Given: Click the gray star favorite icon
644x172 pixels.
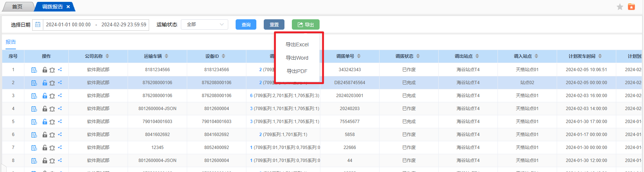Looking at the screenshot, I should click(620, 7).
